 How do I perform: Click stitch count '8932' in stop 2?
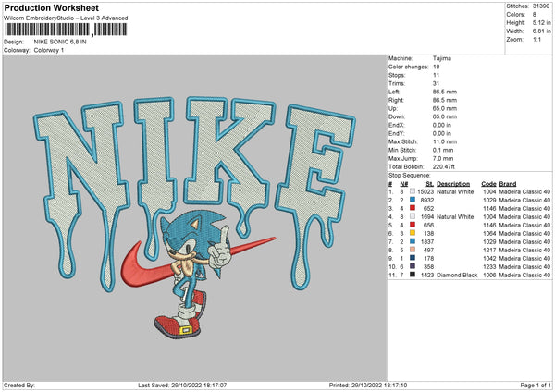tap(426, 201)
